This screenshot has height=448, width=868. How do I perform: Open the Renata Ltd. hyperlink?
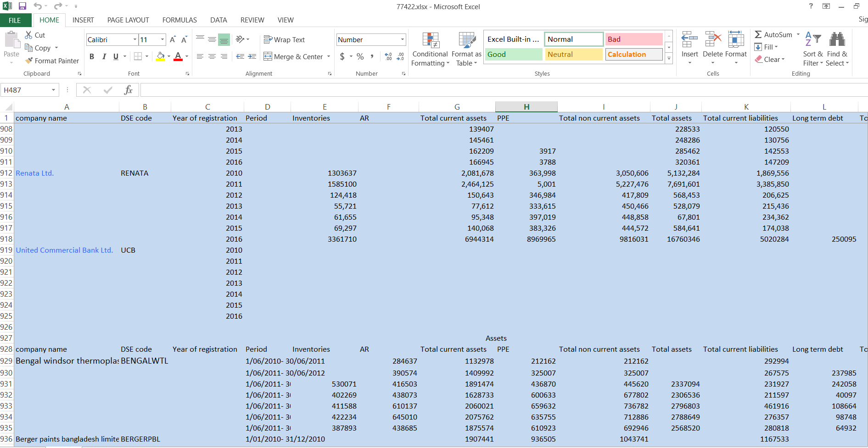[35, 173]
